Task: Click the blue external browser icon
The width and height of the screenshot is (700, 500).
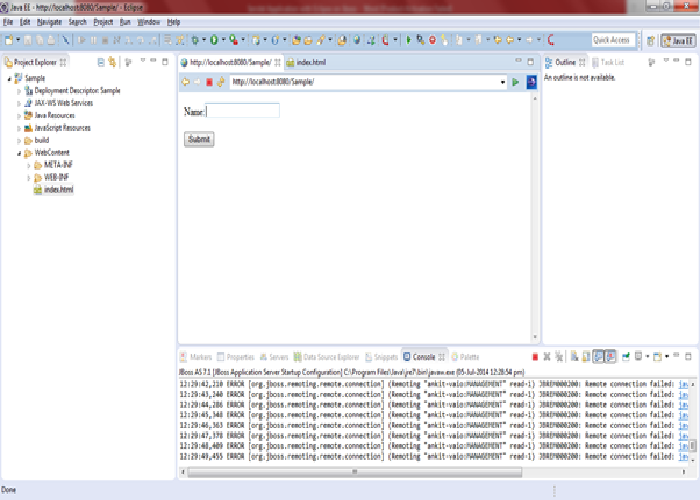Action: pos(531,82)
